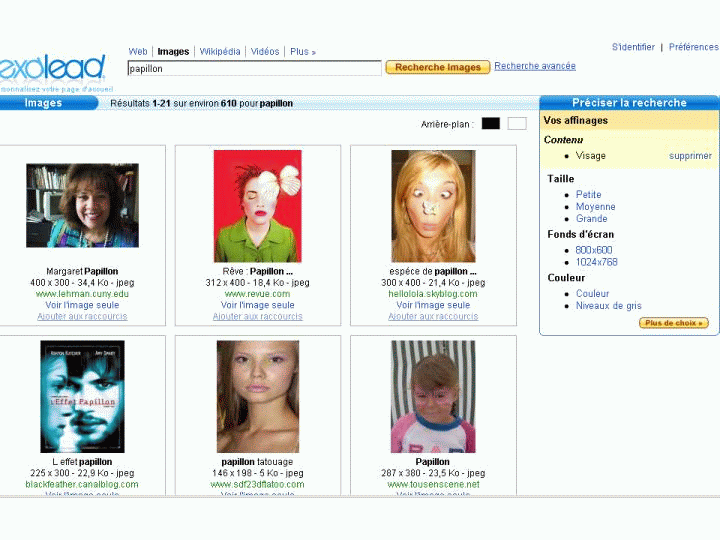Remove the Visage filter via supprimer
Viewport: 720px width, 540px height.
pos(690,156)
